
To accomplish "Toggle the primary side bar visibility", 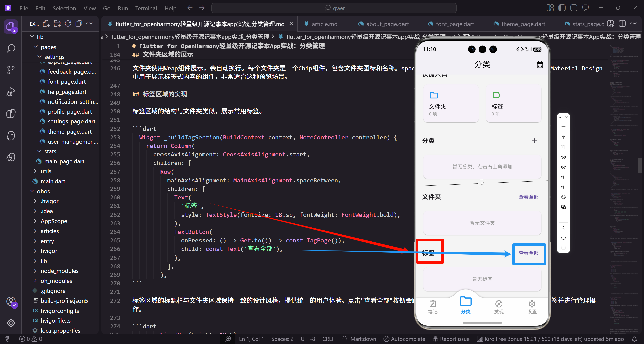I will point(562,8).
